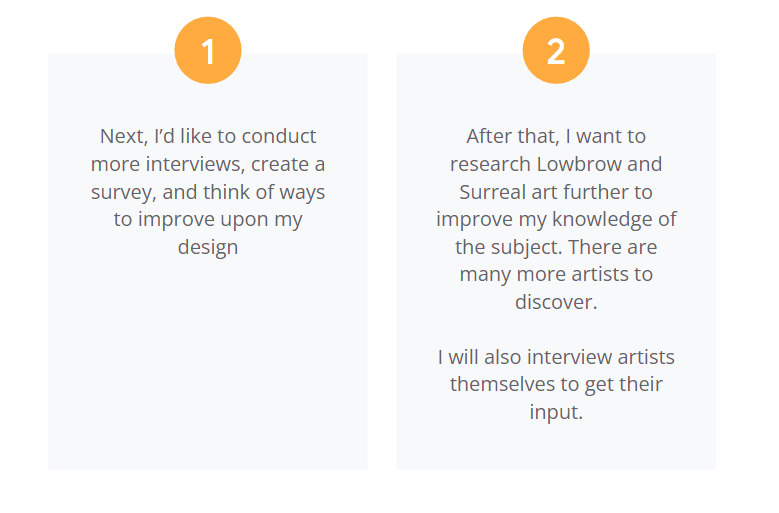
Task: Click the orange circle numbered 1
Action: coord(208,50)
